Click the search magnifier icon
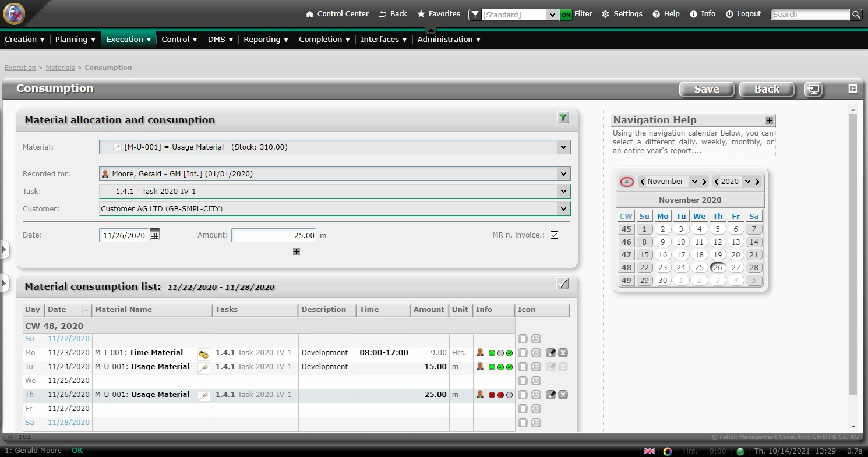This screenshot has height=457, width=868. coord(855,15)
